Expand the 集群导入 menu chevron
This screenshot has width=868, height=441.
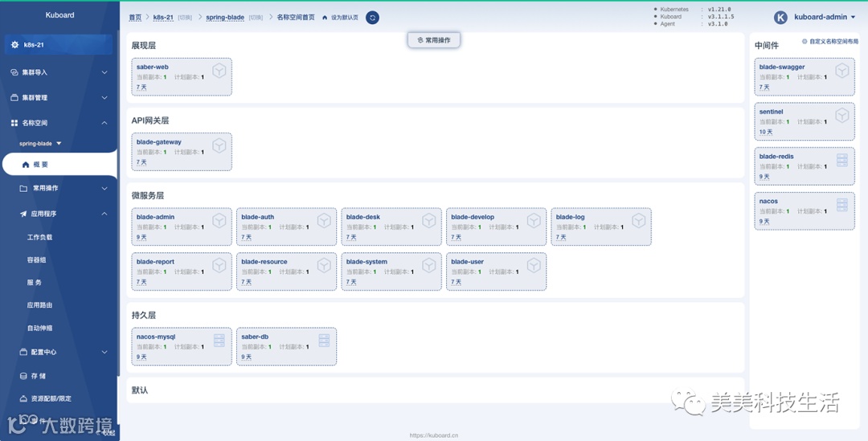[x=104, y=72]
